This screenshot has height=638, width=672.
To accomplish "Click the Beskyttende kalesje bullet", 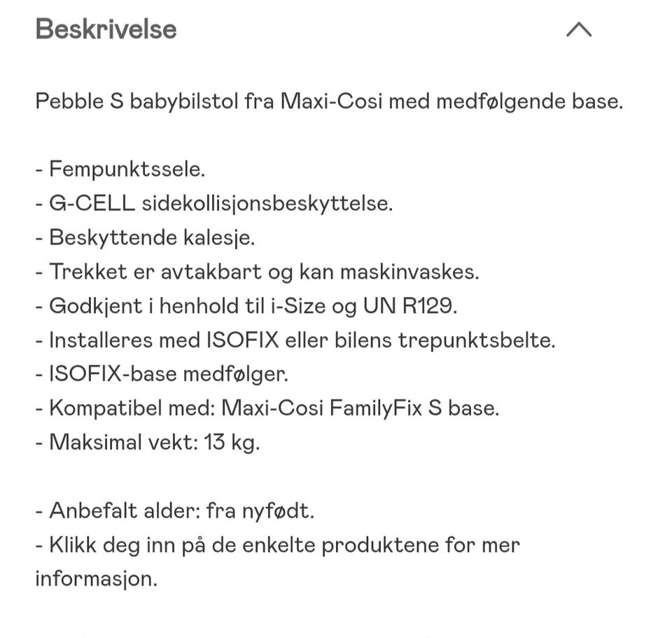I will [x=146, y=238].
